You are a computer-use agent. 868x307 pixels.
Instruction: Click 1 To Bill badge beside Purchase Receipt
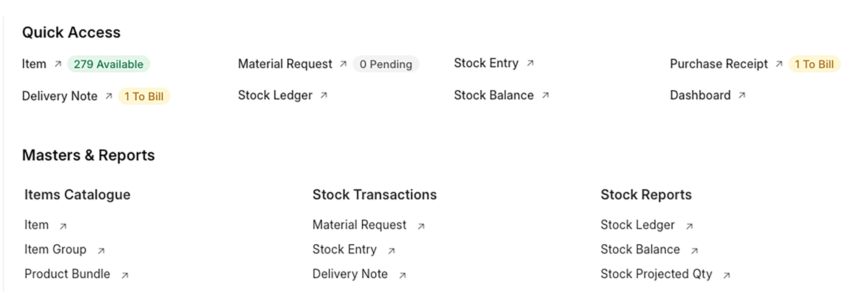click(x=814, y=64)
